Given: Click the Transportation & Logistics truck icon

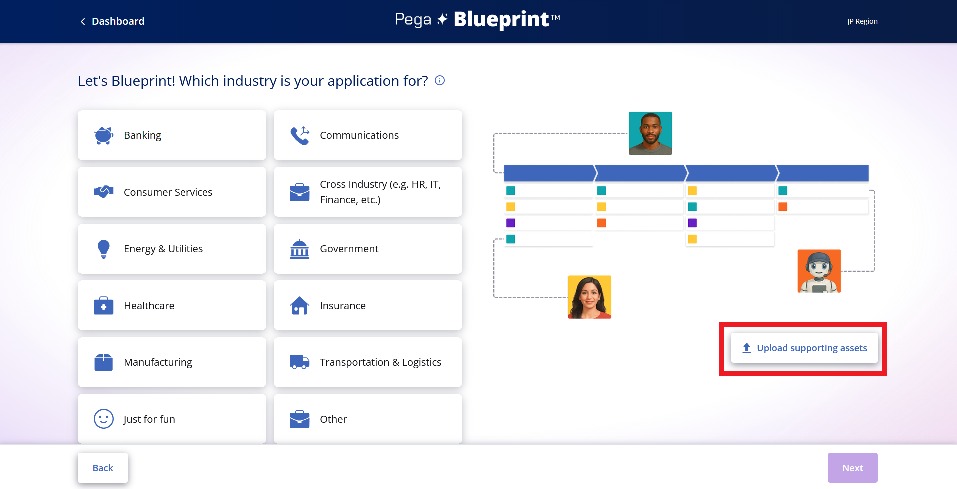Looking at the screenshot, I should [x=300, y=362].
